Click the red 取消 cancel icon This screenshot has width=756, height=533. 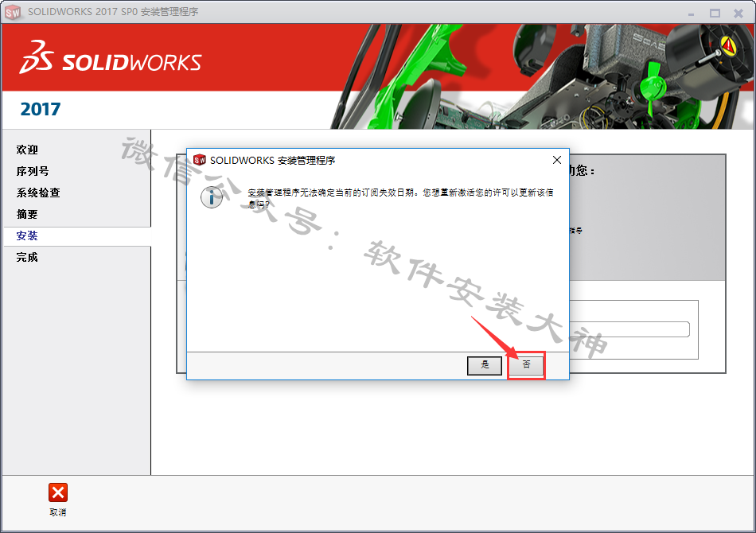[58, 492]
